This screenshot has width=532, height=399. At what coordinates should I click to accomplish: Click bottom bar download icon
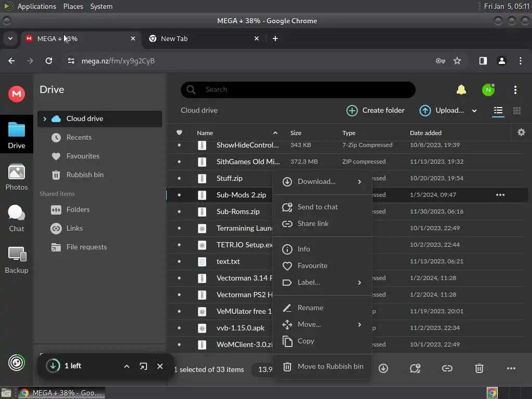(x=383, y=368)
